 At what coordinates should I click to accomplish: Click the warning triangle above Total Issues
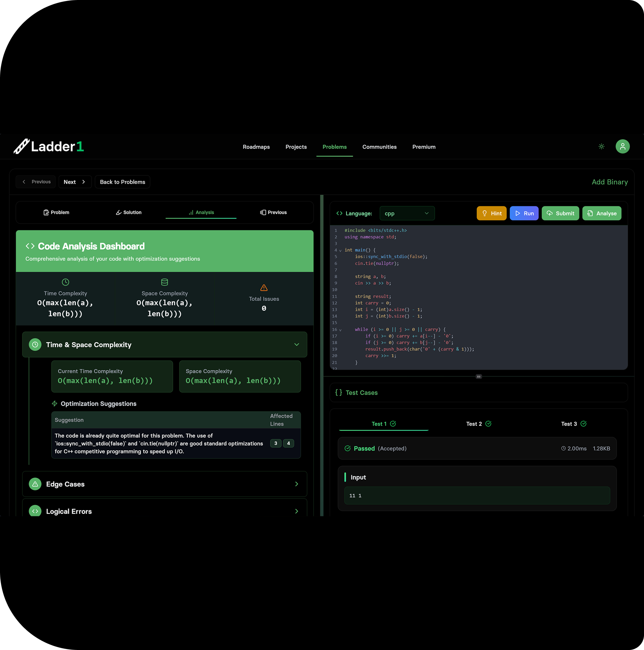(x=264, y=288)
